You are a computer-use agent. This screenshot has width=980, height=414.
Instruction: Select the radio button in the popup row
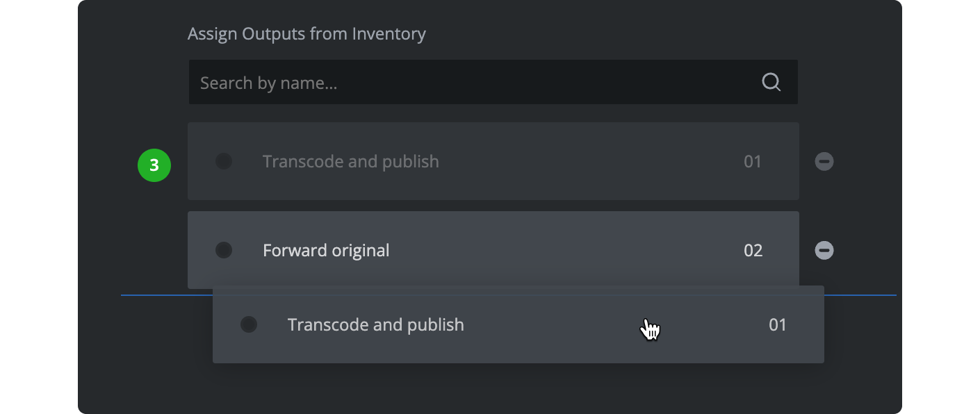click(248, 324)
